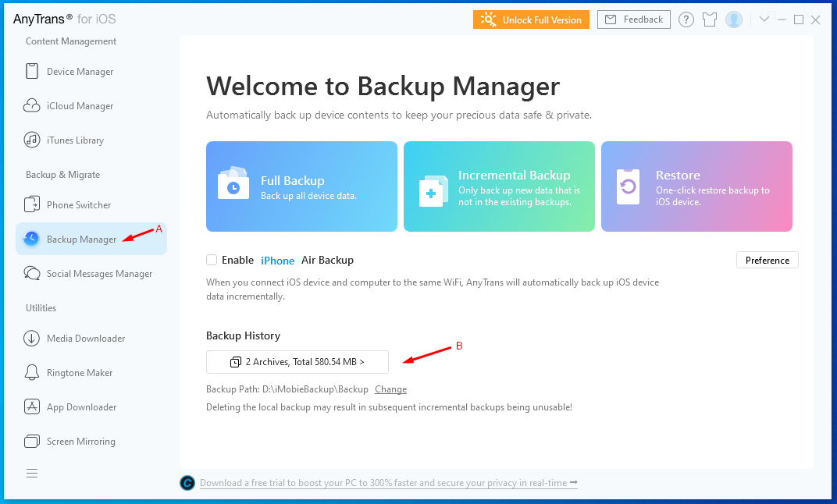Minimize the AnyTrans window
Screen dimensions: 837x504
(x=782, y=20)
